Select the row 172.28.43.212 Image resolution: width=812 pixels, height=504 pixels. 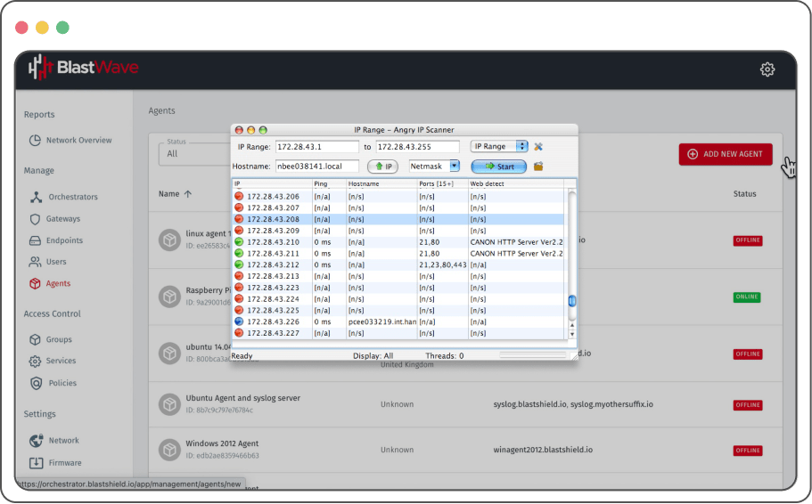point(398,265)
